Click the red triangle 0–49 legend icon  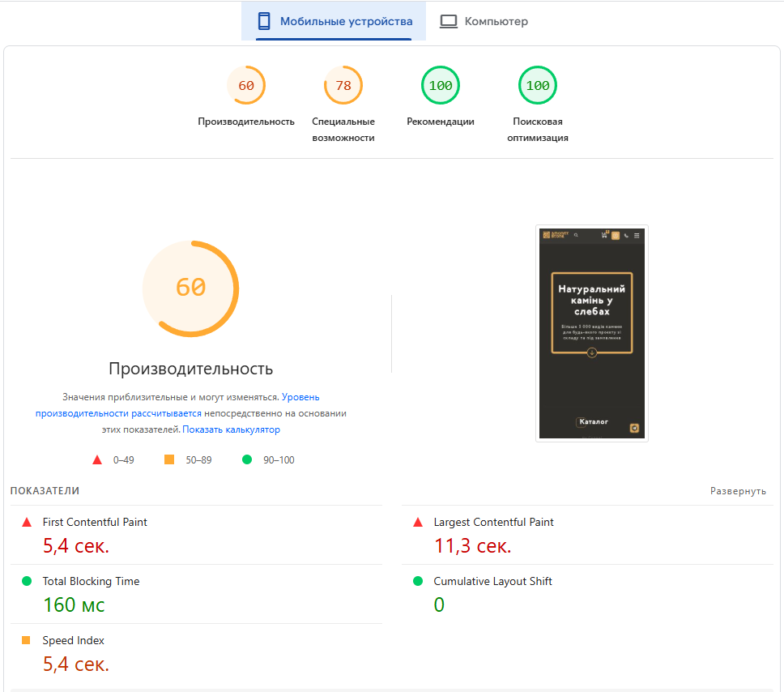point(97,459)
